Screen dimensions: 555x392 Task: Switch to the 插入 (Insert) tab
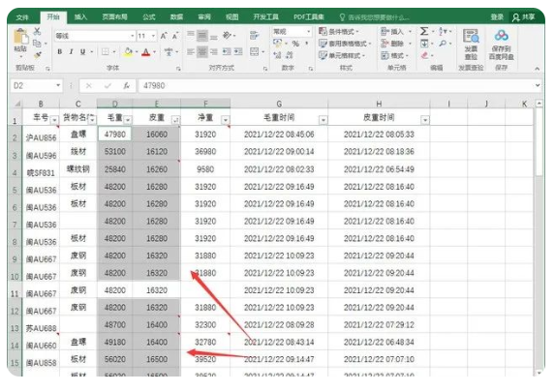[80, 17]
